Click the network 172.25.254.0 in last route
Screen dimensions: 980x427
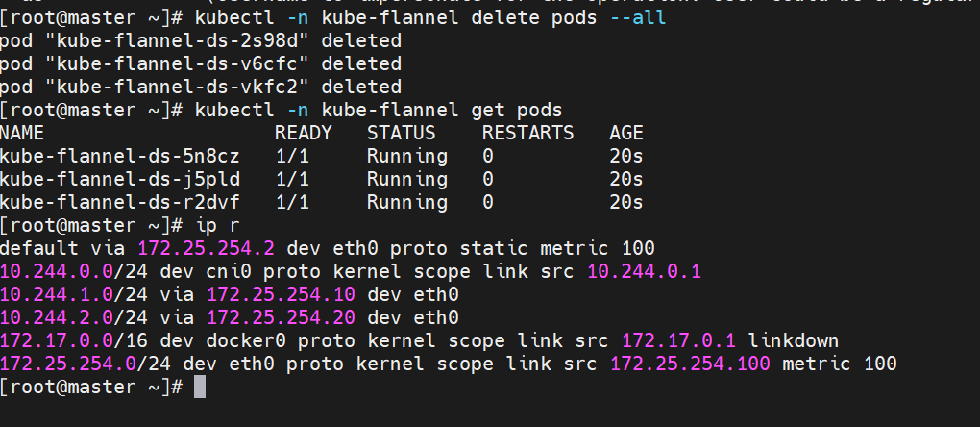tap(69, 364)
